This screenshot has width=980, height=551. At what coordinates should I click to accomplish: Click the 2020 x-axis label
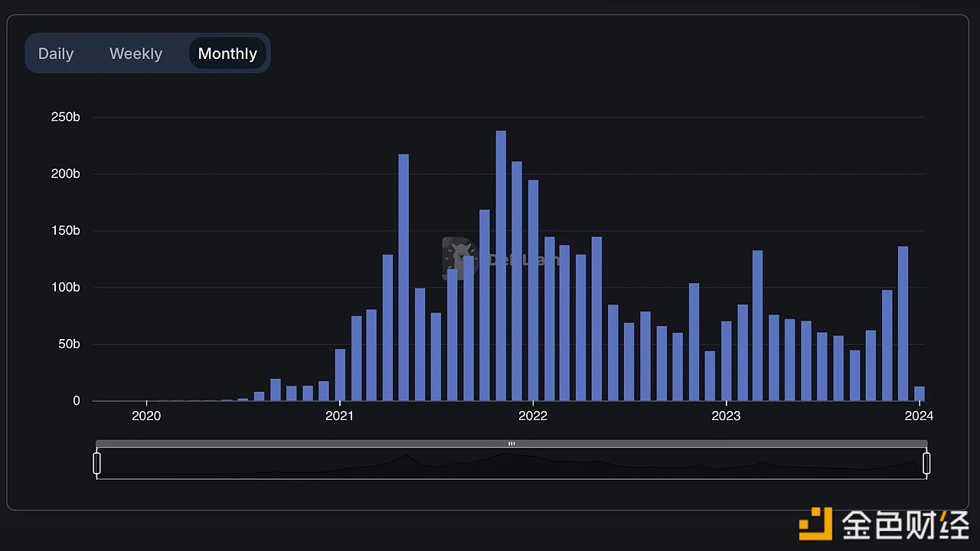146,416
